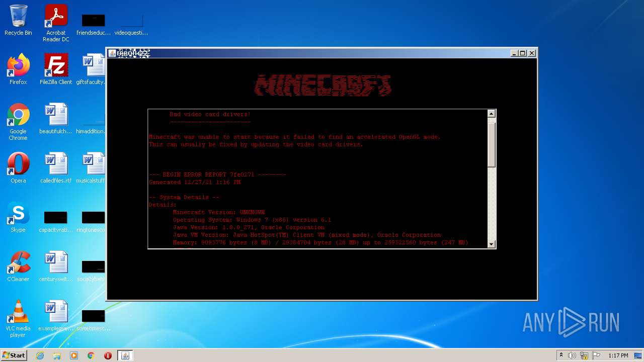Open VLC media player shortcut
The width and height of the screenshot is (644, 362).
click(18, 319)
